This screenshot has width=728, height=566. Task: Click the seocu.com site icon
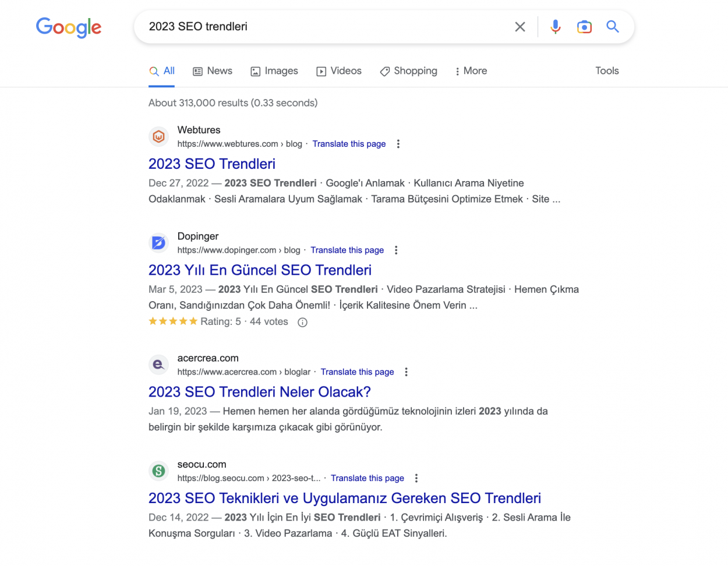click(x=158, y=471)
